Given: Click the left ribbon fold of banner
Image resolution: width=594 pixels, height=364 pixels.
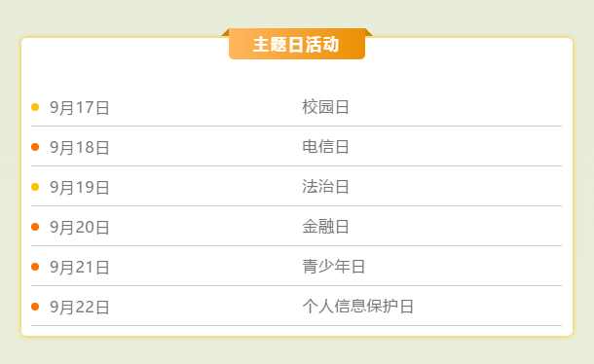Looking at the screenshot, I should (x=225, y=32).
